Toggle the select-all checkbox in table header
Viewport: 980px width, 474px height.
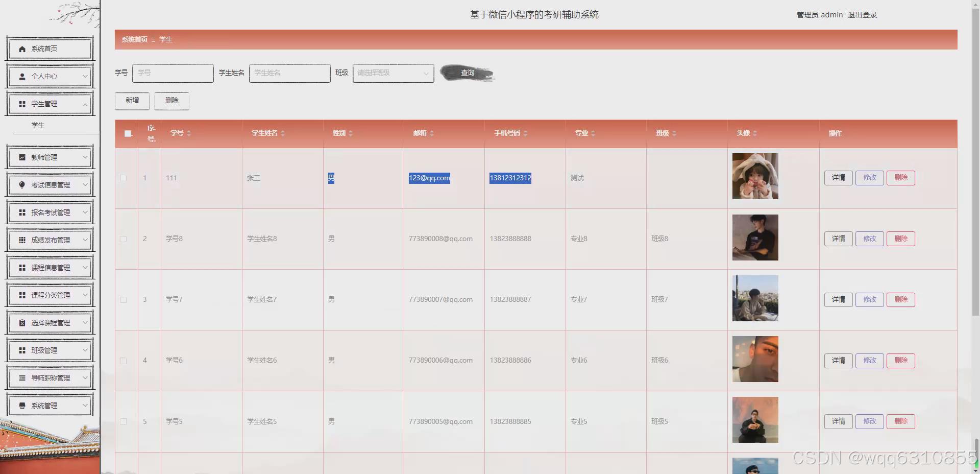pyautogui.click(x=128, y=133)
